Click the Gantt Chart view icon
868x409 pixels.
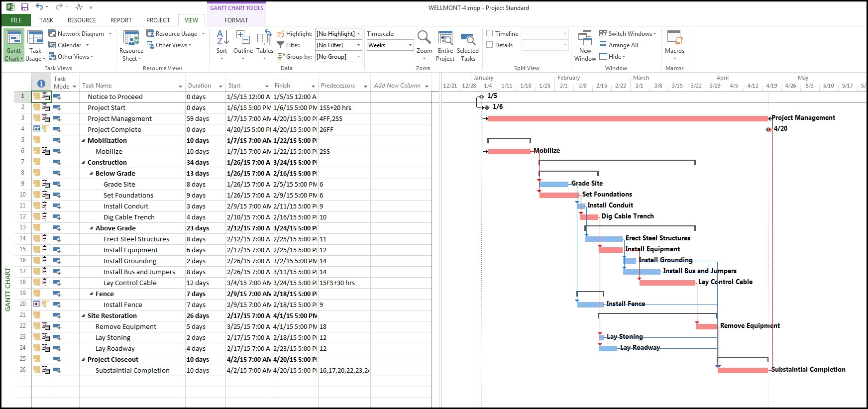point(13,40)
